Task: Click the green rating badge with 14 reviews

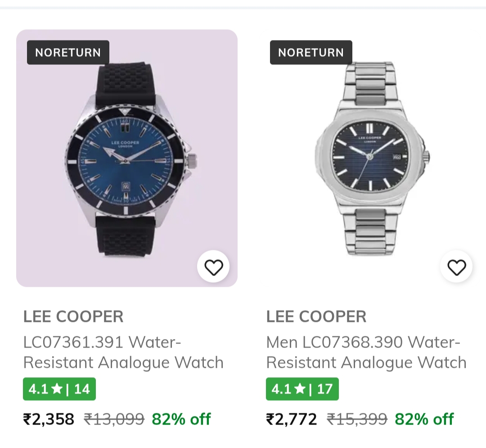Action: (59, 389)
